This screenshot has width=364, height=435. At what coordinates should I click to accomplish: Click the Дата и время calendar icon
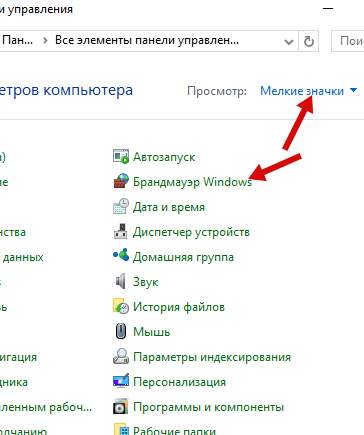(121, 206)
